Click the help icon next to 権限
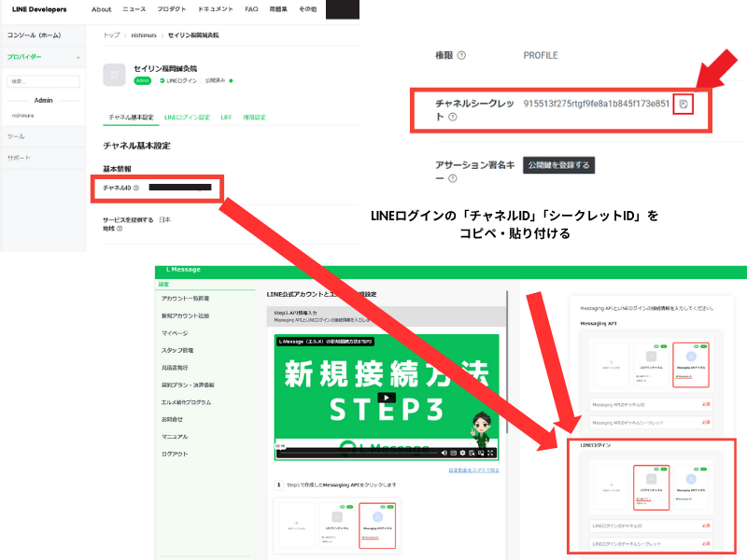The image size is (747, 560). tap(461, 56)
